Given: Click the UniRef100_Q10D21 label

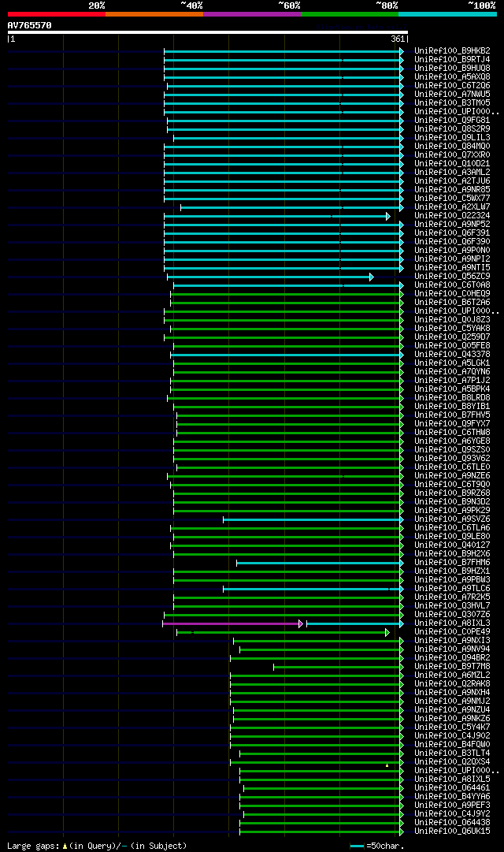Looking at the screenshot, I should pyautogui.click(x=452, y=164).
